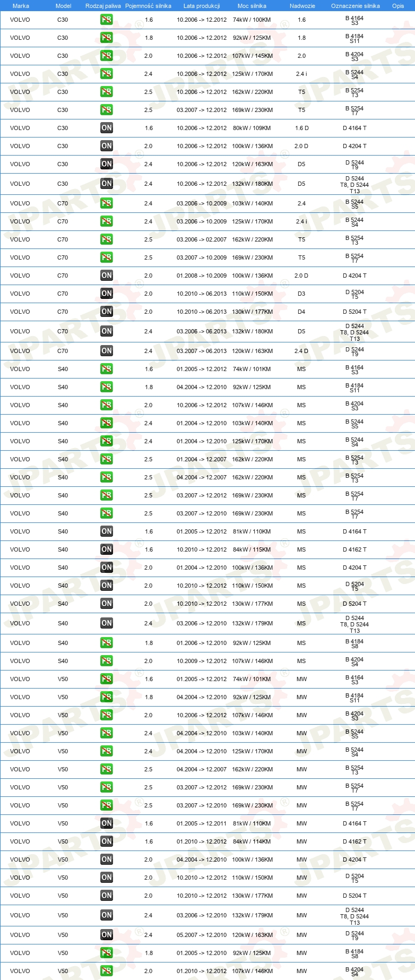Screen dimensions: 415x980
Task: Click the Lata produkcji column header
Action: pyautogui.click(x=202, y=6)
